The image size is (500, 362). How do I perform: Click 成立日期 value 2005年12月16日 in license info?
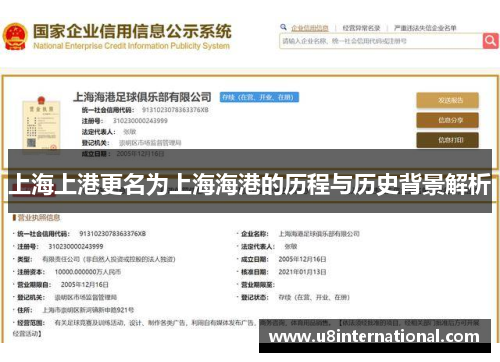(x=302, y=259)
